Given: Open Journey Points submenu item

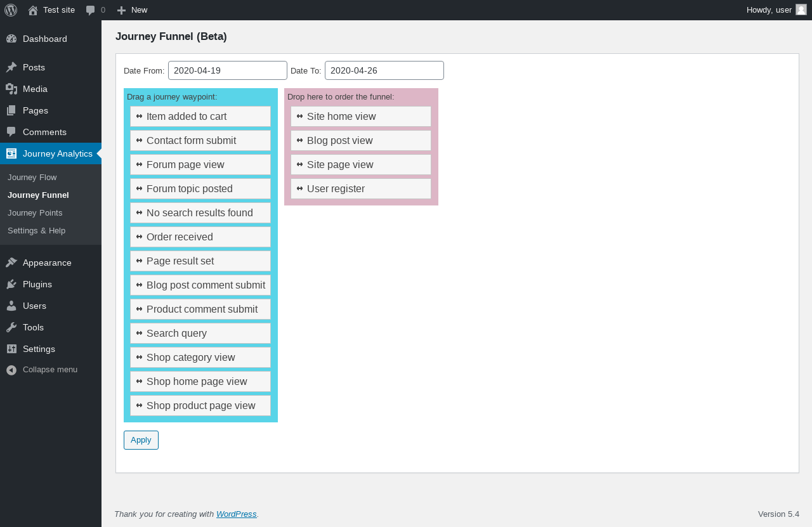Looking at the screenshot, I should (35, 212).
